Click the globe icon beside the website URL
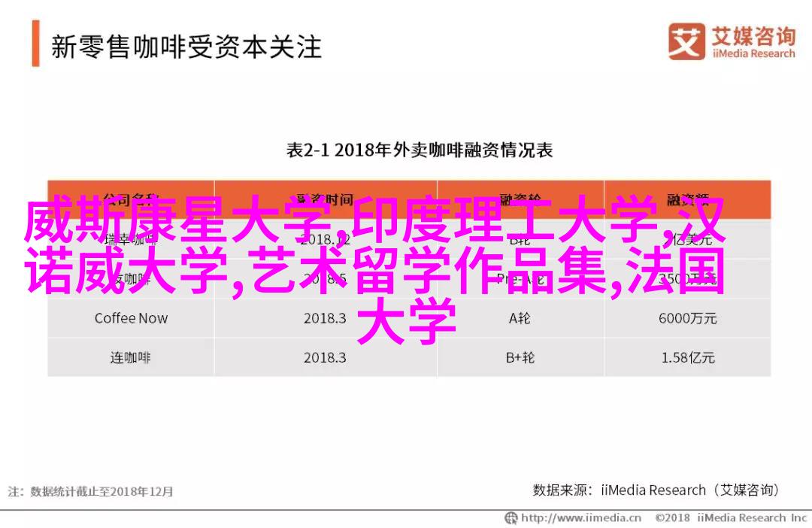Screen dimensions: 812x528 pos(511,517)
